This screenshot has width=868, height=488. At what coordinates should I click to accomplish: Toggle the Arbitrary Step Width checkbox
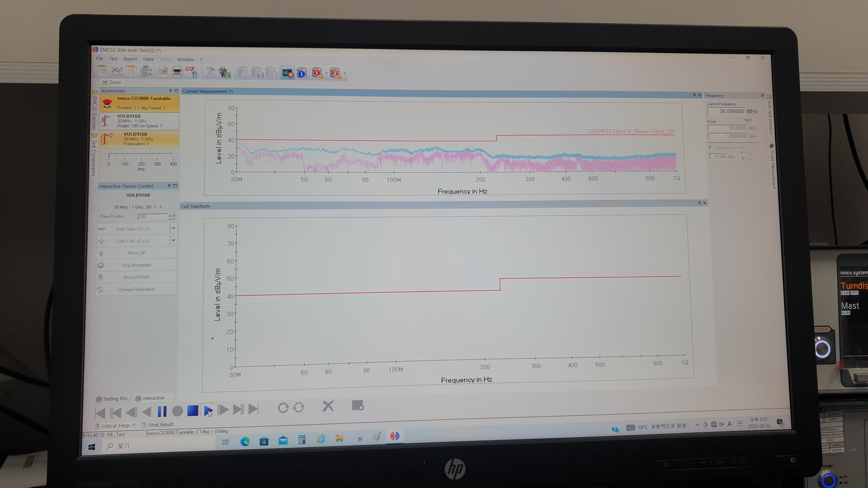(711, 148)
